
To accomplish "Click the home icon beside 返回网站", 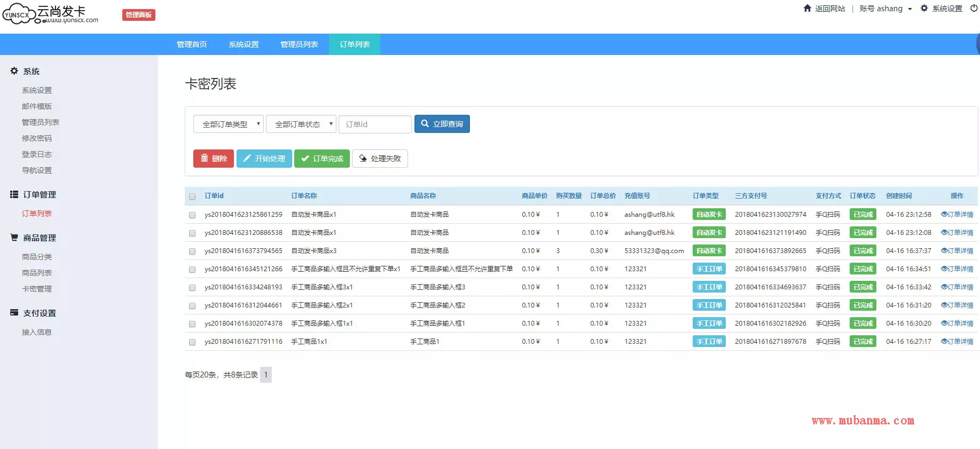I will (x=807, y=8).
